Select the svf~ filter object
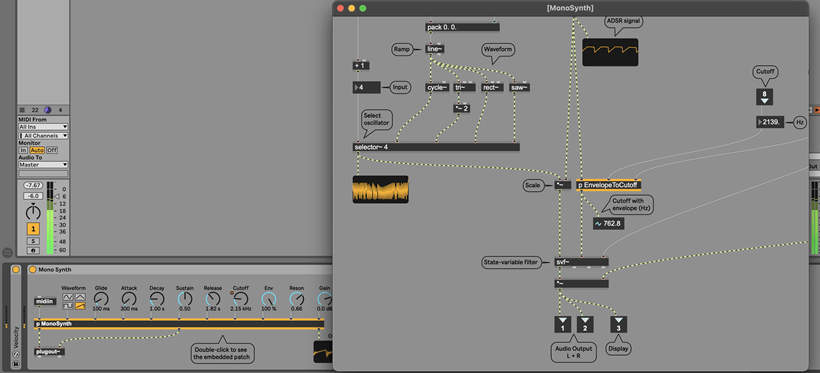 pyautogui.click(x=582, y=262)
